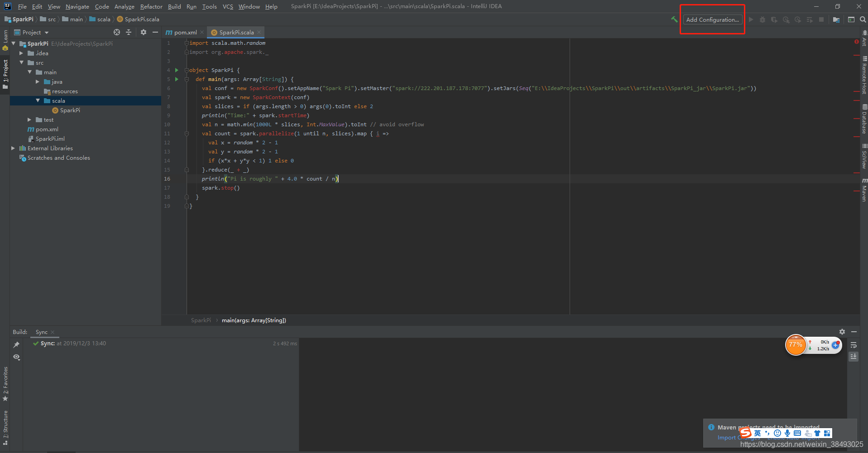Close the SparkPi.scala editor tab
The width and height of the screenshot is (868, 453).
[x=259, y=32]
